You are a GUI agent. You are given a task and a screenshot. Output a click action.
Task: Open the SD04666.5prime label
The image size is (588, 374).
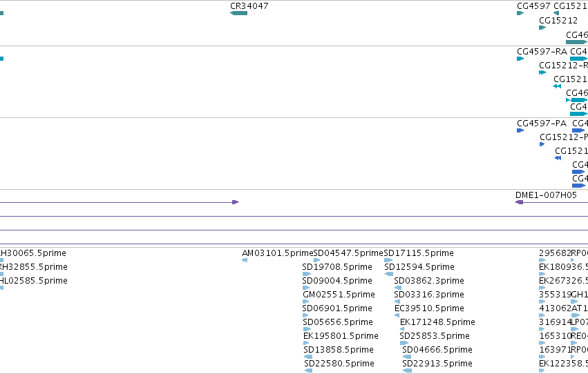pos(437,350)
